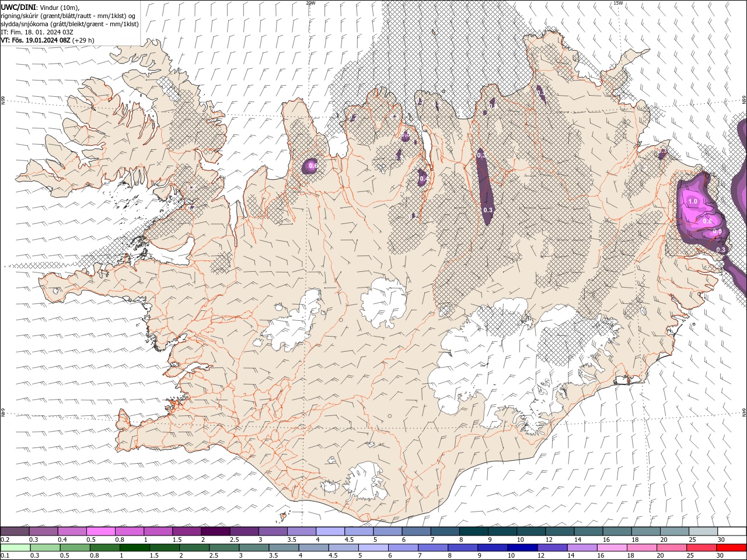
Task: Click the '18' label under snow legend
Action: click(x=635, y=540)
